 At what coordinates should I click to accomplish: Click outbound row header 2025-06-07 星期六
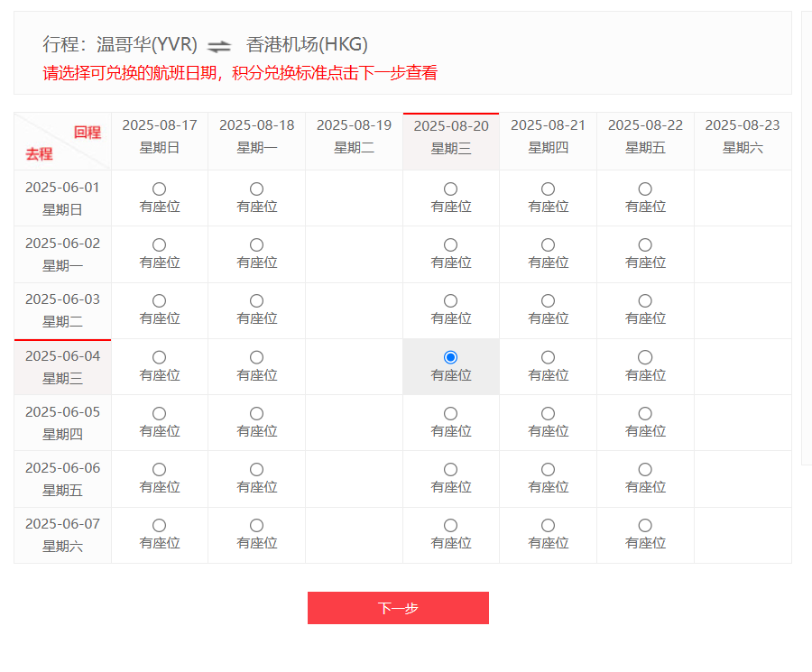pos(62,535)
